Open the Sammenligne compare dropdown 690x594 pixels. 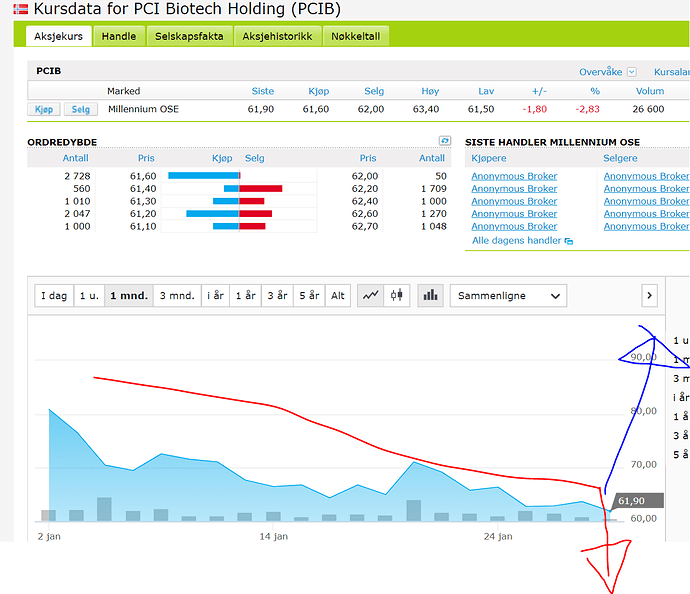[x=508, y=295]
